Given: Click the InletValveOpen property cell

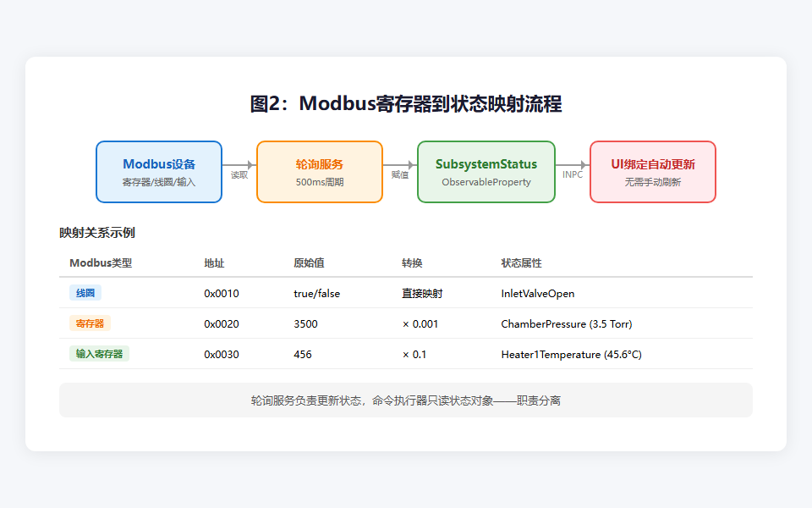Looking at the screenshot, I should pos(538,294).
